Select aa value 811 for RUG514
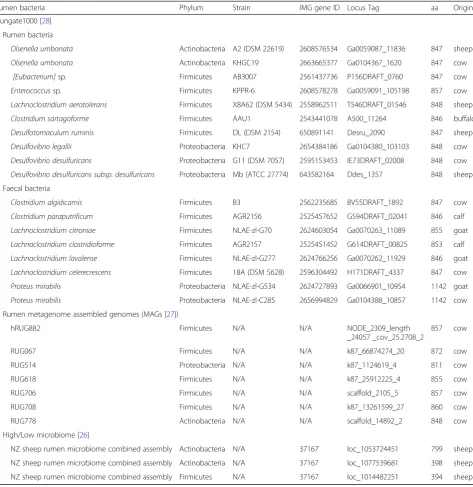 pos(436,365)
